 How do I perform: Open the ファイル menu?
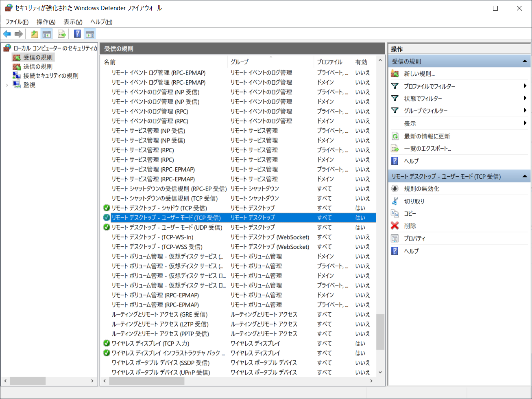pyautogui.click(x=15, y=22)
